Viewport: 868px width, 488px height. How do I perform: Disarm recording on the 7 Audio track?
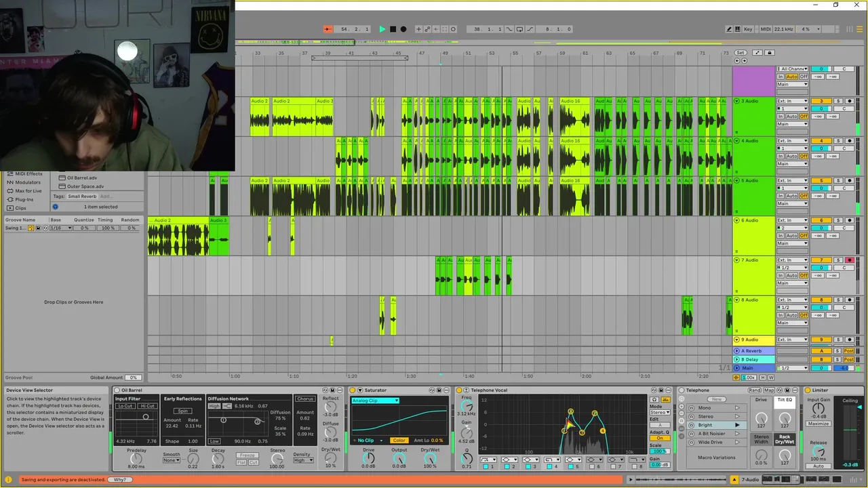pos(849,260)
